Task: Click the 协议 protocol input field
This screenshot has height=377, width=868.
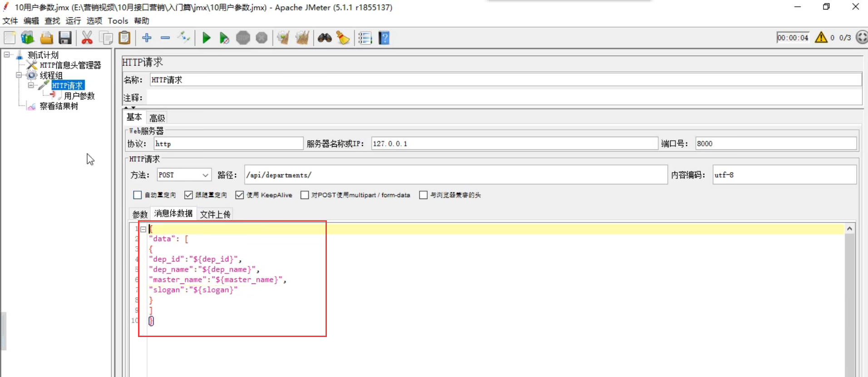Action: tap(228, 144)
